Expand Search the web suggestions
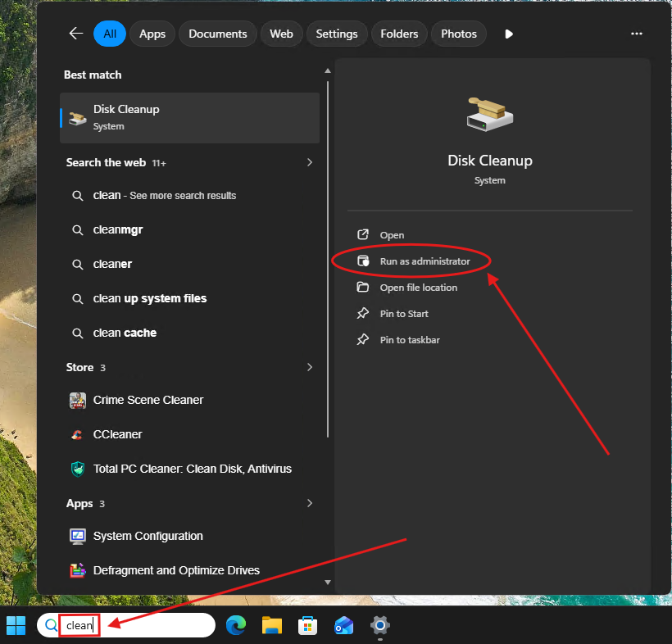672x644 pixels. point(310,162)
